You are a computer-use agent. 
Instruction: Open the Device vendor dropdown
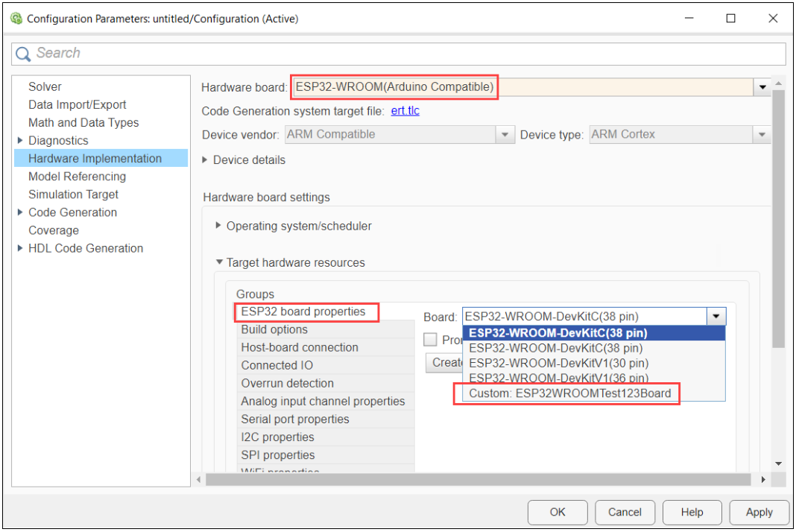(x=506, y=135)
